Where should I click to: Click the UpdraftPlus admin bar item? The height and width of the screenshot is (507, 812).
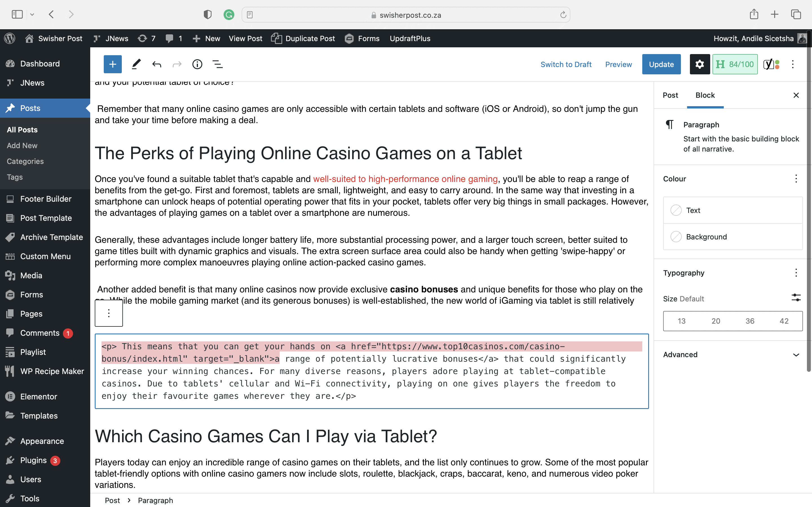point(410,39)
